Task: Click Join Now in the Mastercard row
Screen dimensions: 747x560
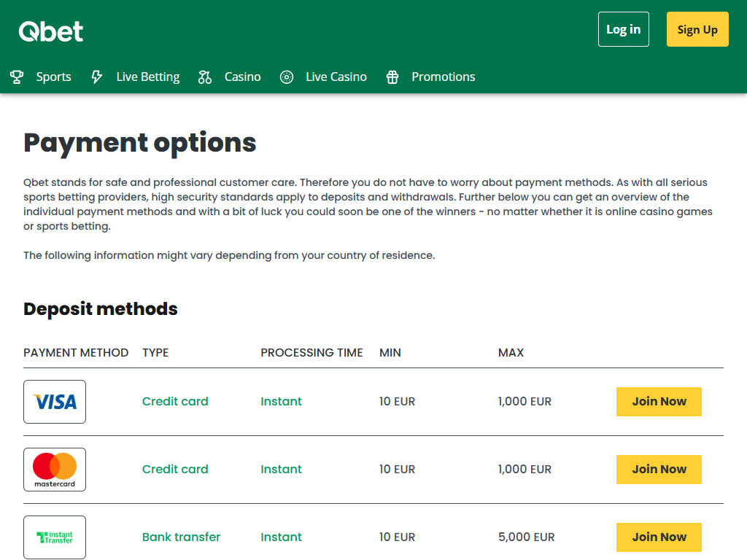Action: coord(659,470)
